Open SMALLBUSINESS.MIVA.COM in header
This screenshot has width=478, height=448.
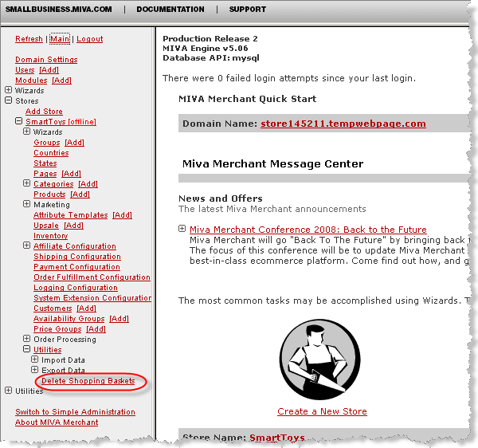point(58,10)
